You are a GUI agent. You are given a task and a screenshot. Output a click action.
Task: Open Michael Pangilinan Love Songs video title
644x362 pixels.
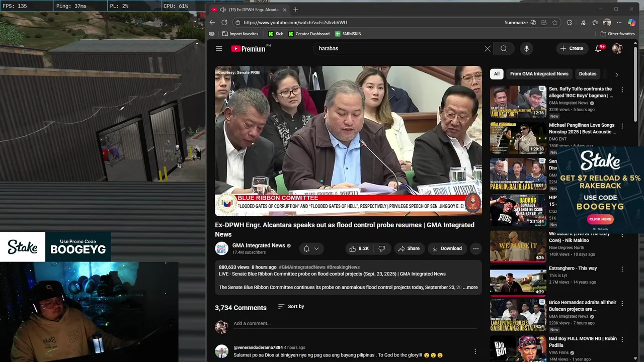point(582,128)
